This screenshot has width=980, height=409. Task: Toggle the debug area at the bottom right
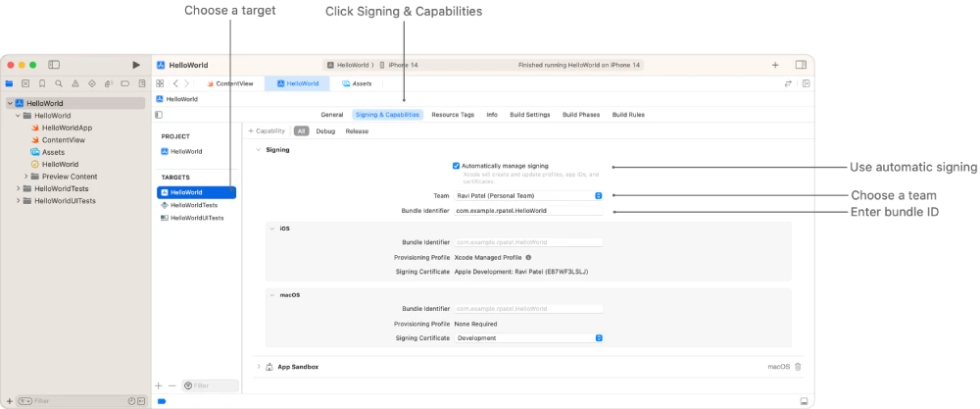pos(804,401)
